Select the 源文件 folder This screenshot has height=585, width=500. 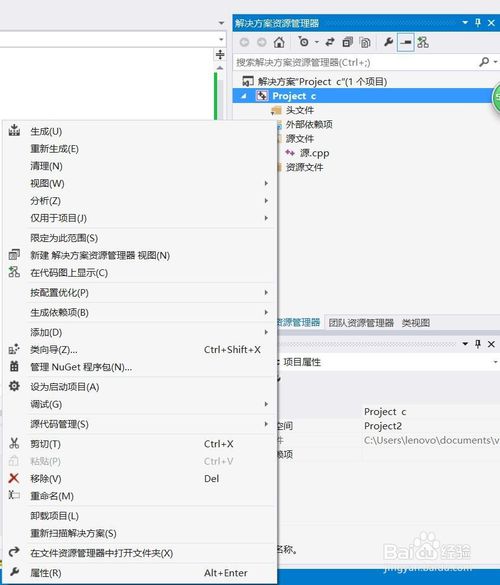click(x=300, y=138)
